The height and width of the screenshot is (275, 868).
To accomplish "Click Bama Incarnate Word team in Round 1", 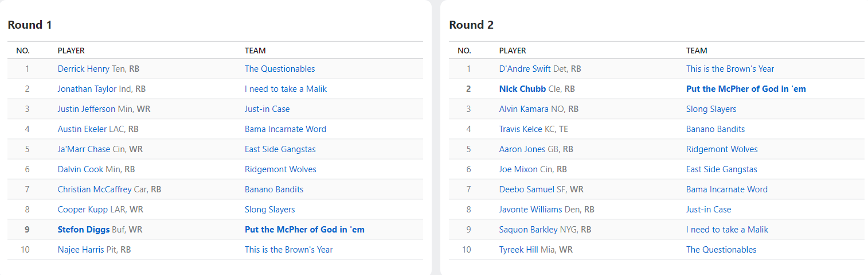I will (286, 129).
